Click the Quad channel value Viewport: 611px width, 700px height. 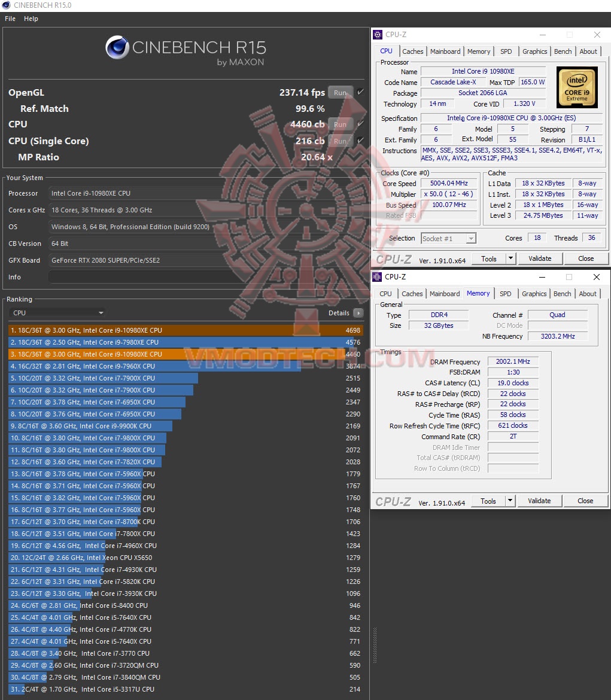point(557,315)
